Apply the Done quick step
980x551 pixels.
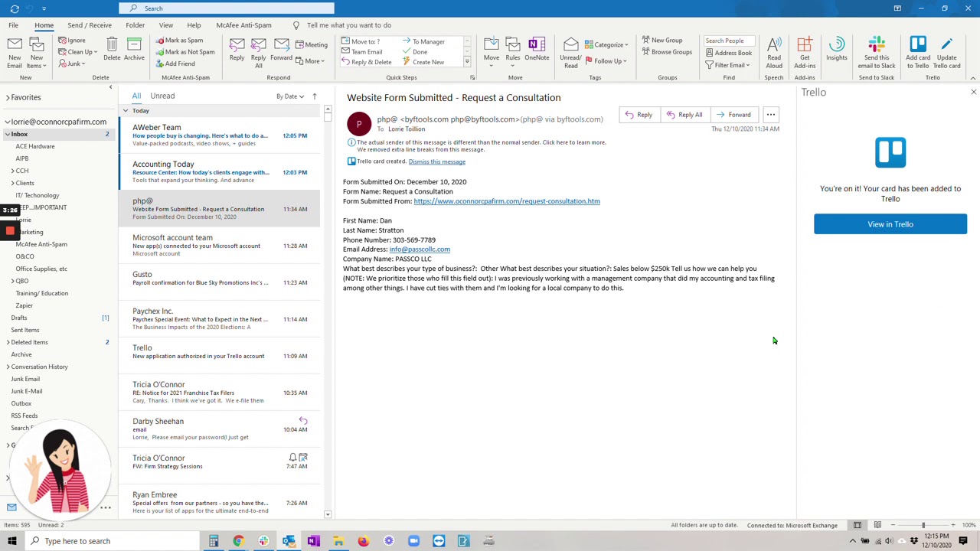point(416,52)
